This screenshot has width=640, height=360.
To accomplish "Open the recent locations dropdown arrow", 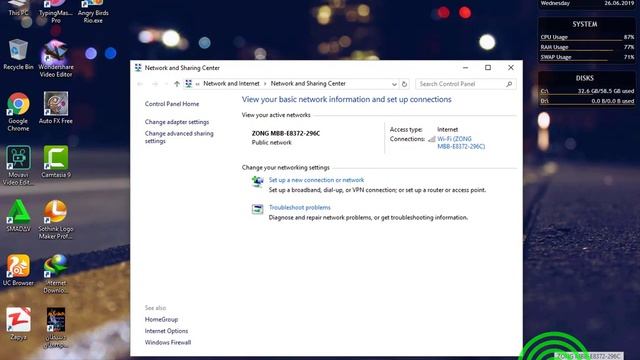I will point(166,84).
